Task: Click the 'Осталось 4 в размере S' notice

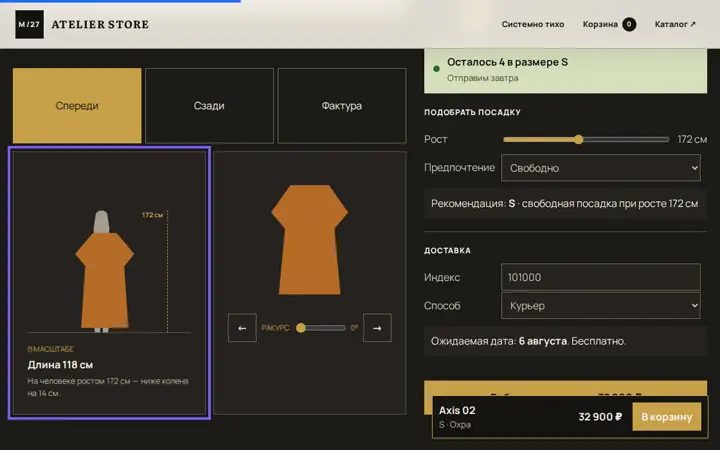Action: coord(507,62)
